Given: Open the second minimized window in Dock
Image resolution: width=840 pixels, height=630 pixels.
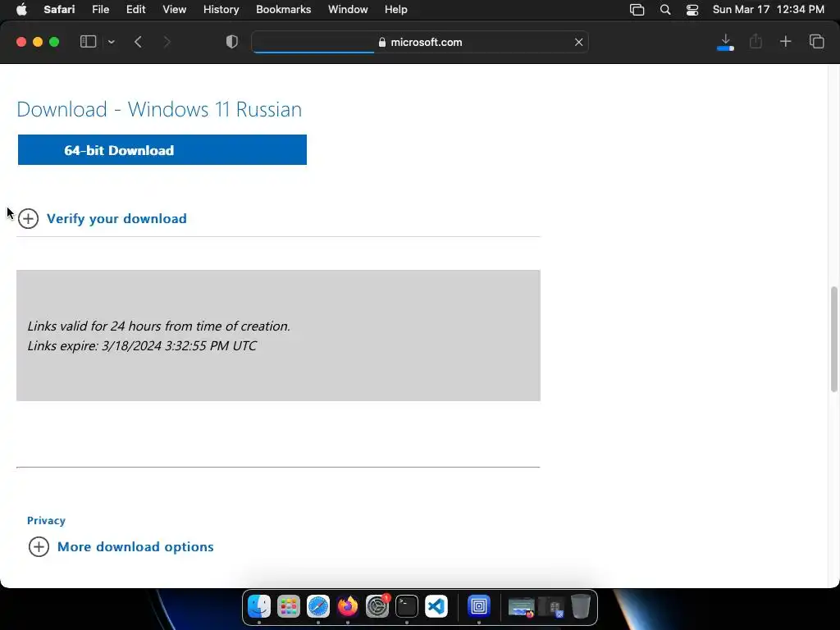Looking at the screenshot, I should (x=551, y=608).
